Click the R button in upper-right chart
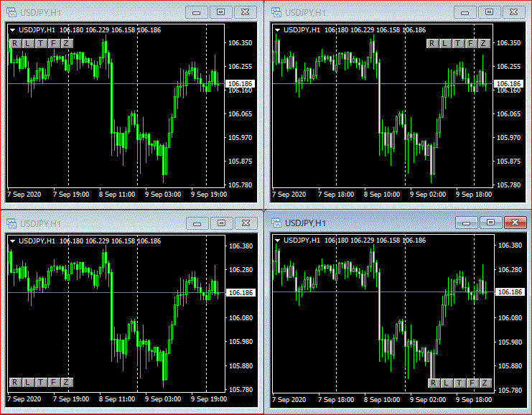The height and width of the screenshot is (415, 532). click(432, 43)
